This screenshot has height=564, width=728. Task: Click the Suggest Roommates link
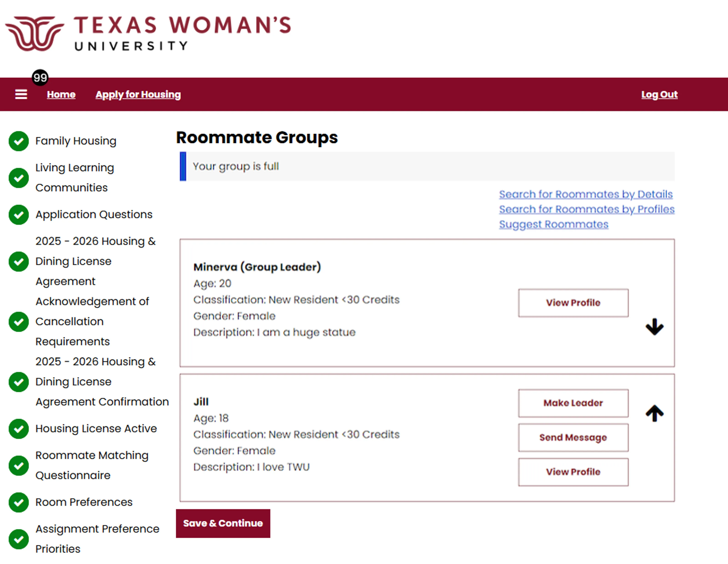coord(553,224)
